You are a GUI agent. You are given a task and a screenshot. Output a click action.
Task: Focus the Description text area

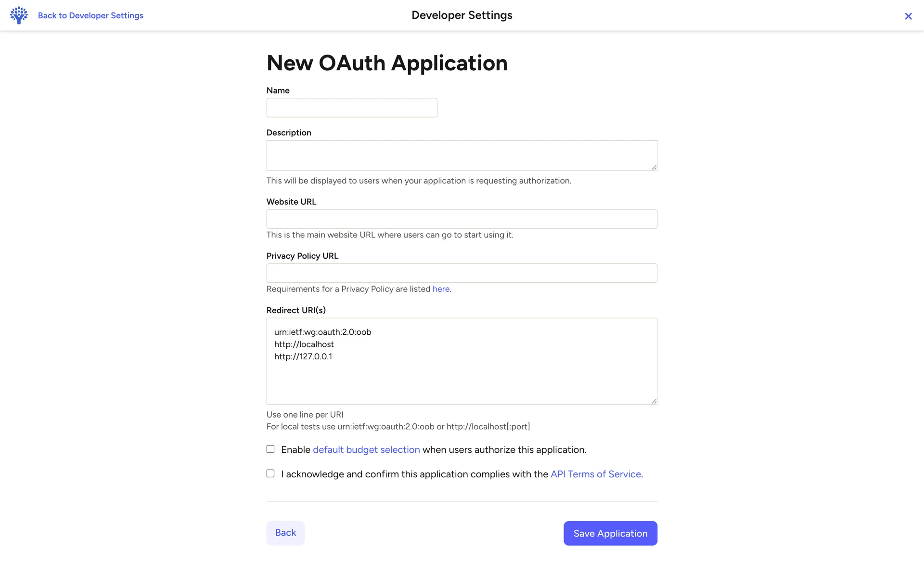coord(462,155)
